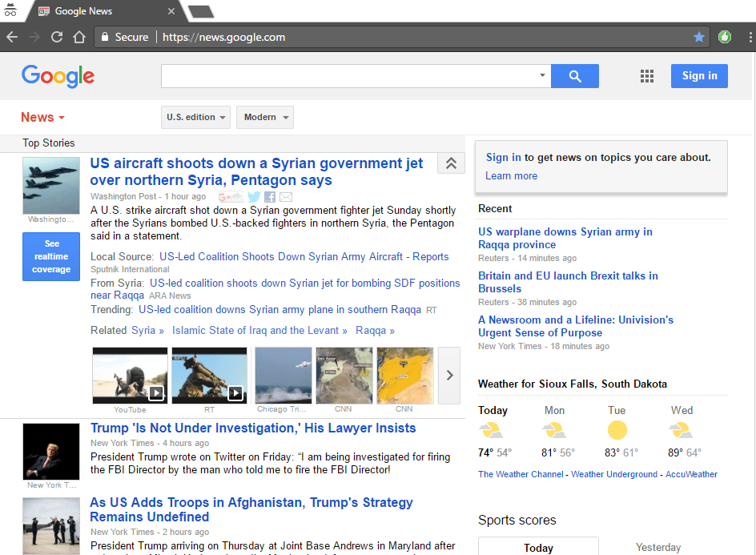
Task: Switch to the Yesterday sports scores tab
Action: point(658,547)
